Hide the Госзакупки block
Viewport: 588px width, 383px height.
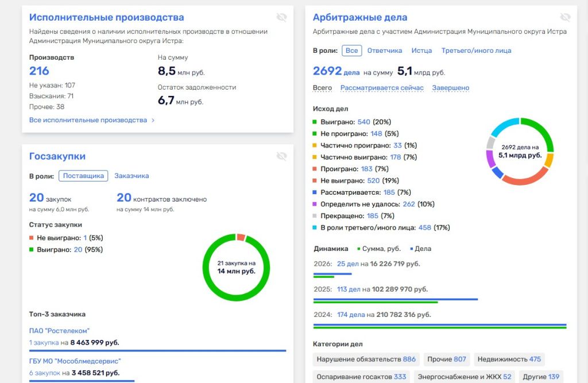(281, 156)
